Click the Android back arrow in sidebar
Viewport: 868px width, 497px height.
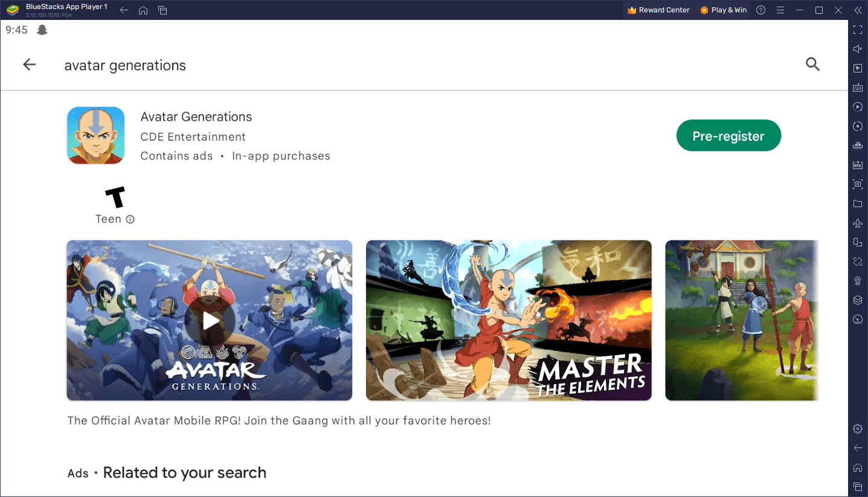point(858,448)
